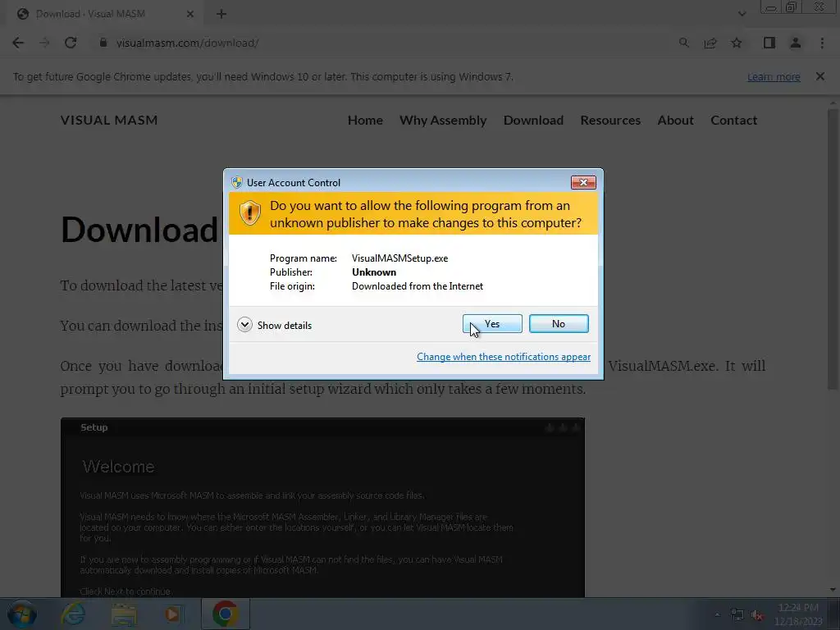Open Download navigation item
The image size is (840, 630).
coord(533,120)
